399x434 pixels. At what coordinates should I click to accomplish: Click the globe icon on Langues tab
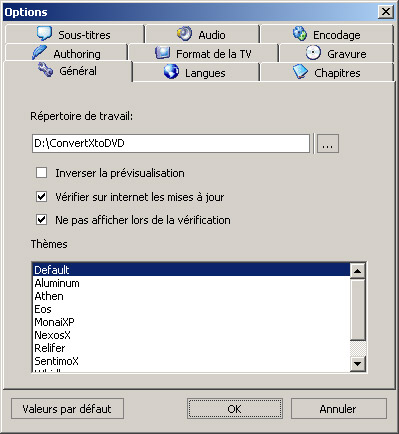pos(171,72)
